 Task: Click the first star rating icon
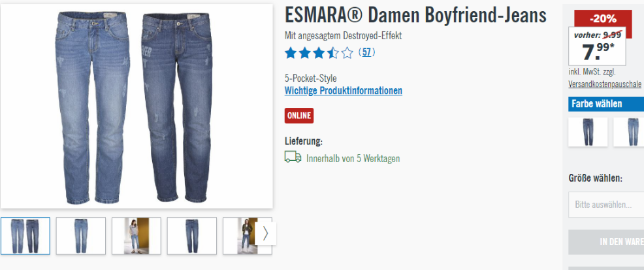(291, 52)
